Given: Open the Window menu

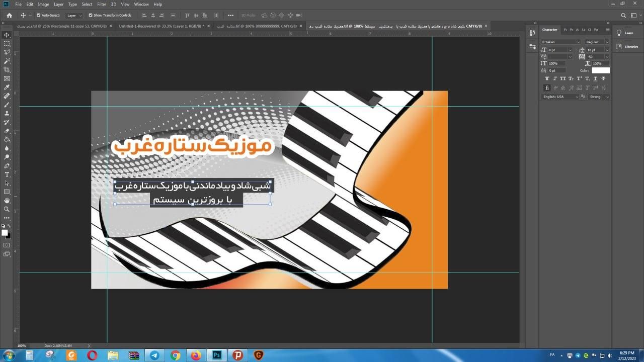Looking at the screenshot, I should [x=141, y=4].
